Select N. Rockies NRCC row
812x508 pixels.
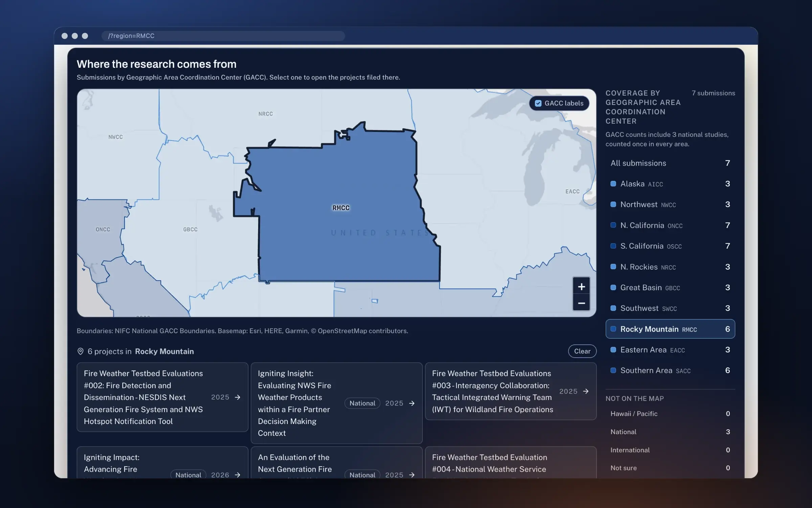(x=670, y=267)
